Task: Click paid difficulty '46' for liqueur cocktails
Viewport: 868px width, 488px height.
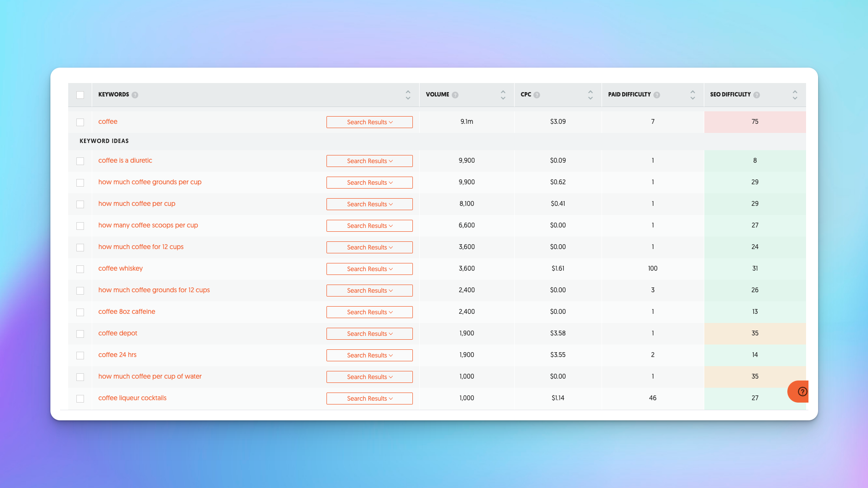Action: pos(653,398)
